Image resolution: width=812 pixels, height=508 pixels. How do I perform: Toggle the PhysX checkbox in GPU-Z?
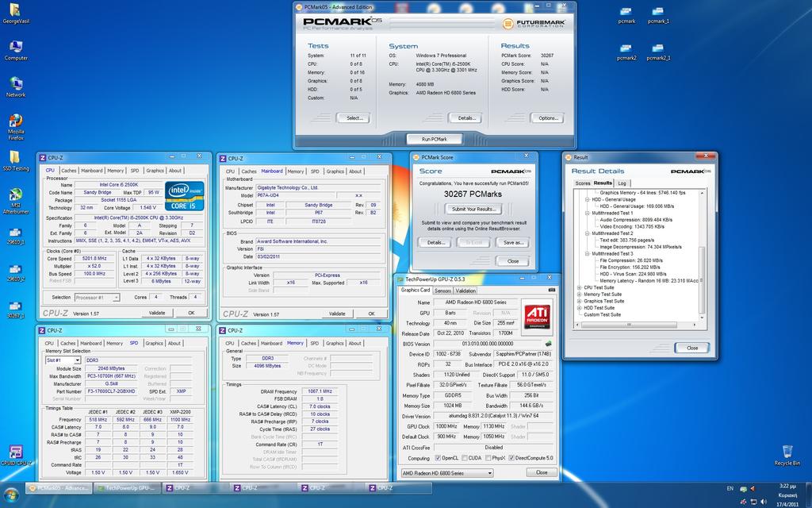coord(488,458)
